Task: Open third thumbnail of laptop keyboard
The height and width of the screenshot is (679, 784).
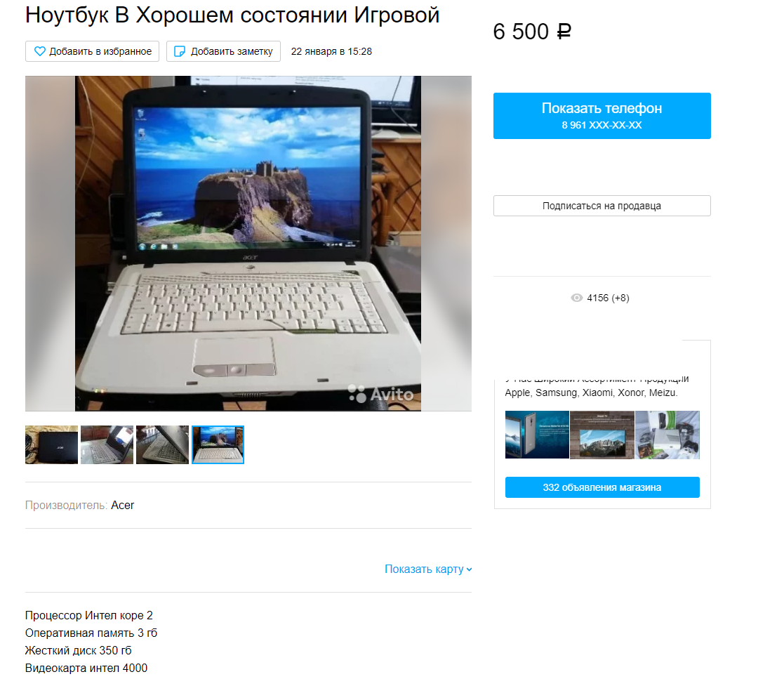Action: tap(163, 445)
